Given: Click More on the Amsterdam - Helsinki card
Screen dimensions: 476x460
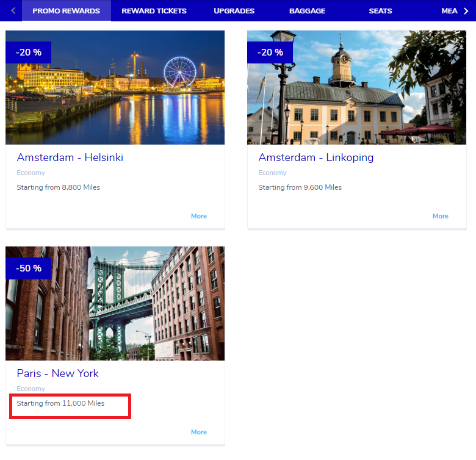Looking at the screenshot, I should 199,216.
